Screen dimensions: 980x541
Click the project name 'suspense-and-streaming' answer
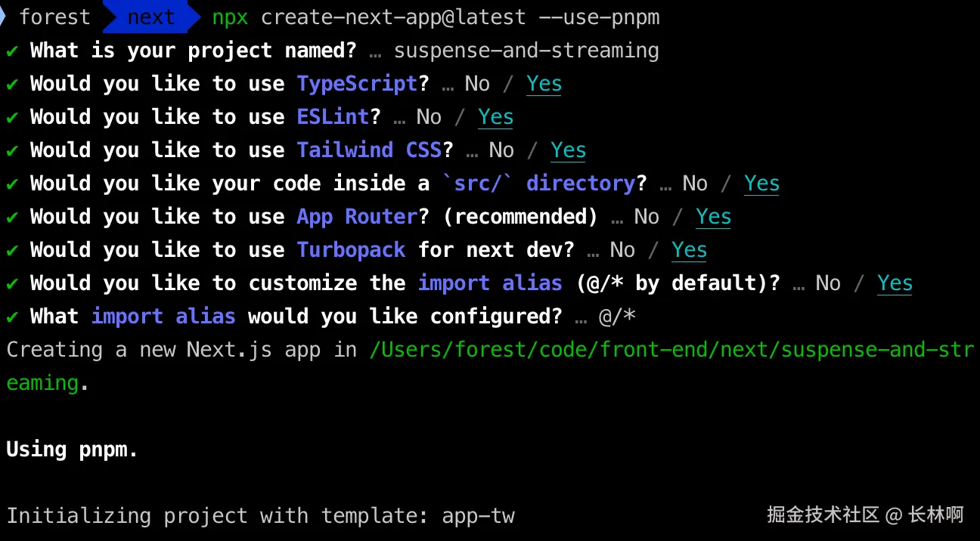click(x=526, y=51)
